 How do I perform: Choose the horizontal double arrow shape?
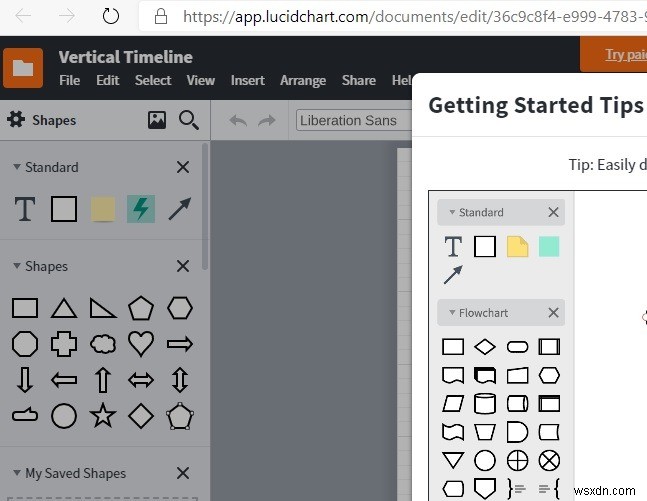[x=141, y=380]
